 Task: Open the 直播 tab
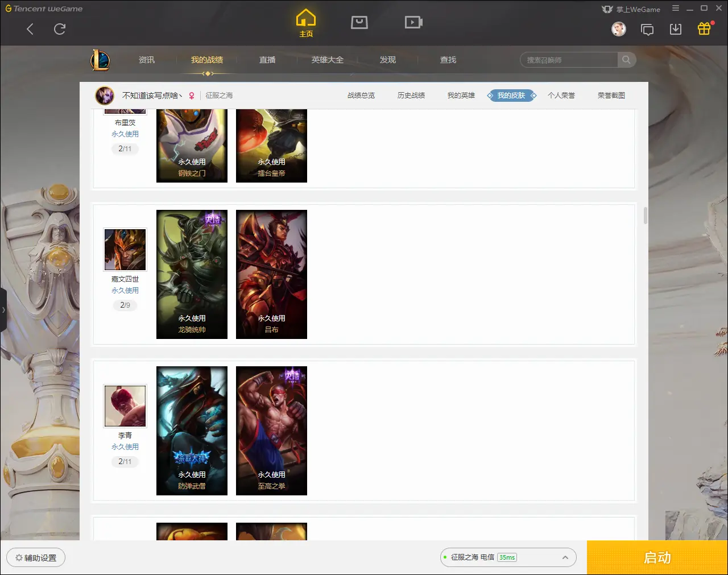coord(267,60)
